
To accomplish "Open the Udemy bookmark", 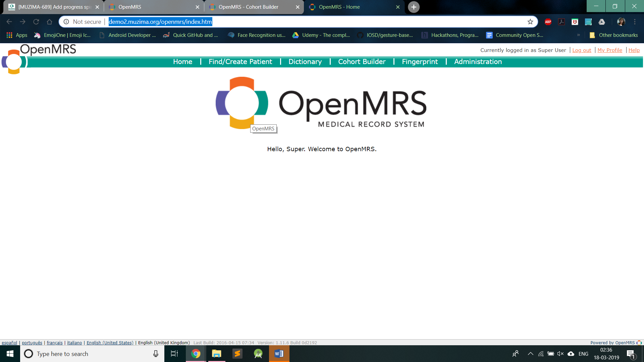I will pos(321,35).
